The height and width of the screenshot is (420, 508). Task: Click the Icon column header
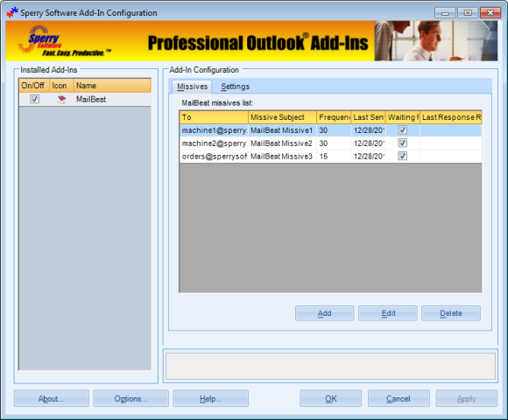tap(62, 86)
